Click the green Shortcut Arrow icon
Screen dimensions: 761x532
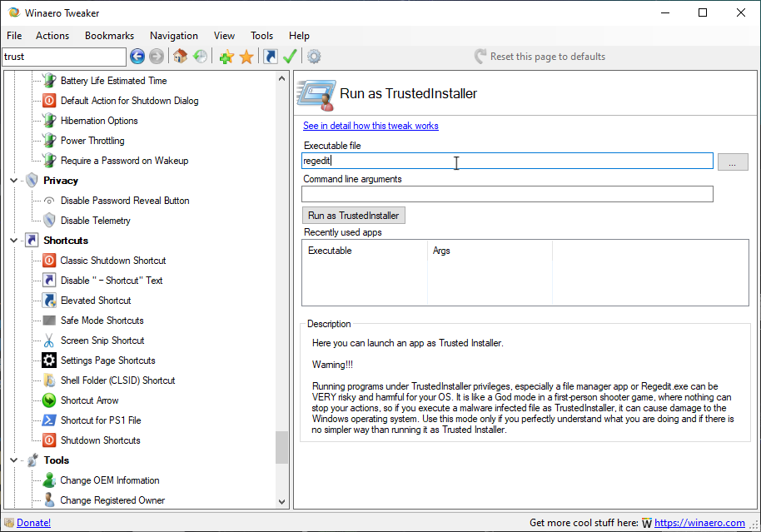coord(49,400)
